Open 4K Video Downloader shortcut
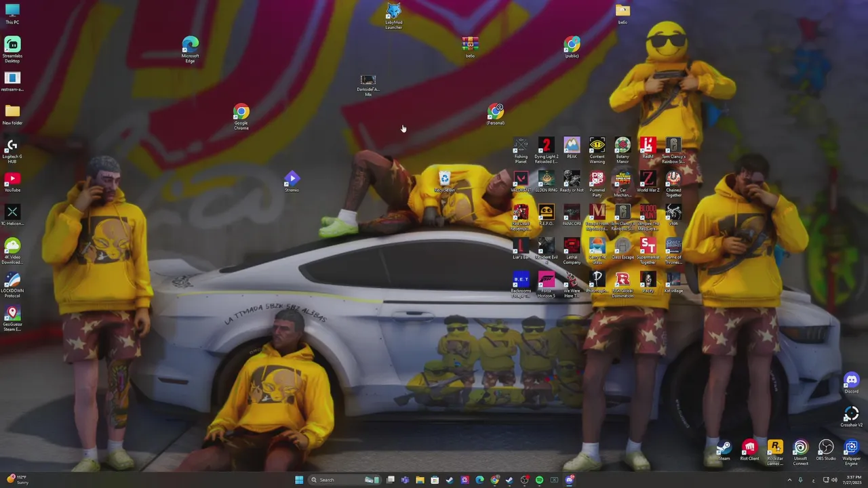Viewport: 868px width, 488px height. [x=12, y=251]
